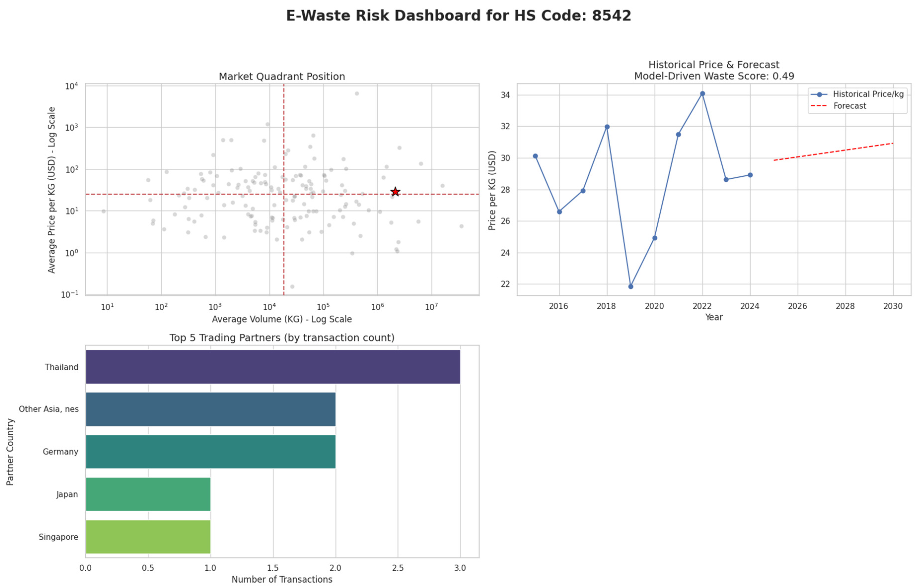Click the 2024 historical price point

[750, 175]
